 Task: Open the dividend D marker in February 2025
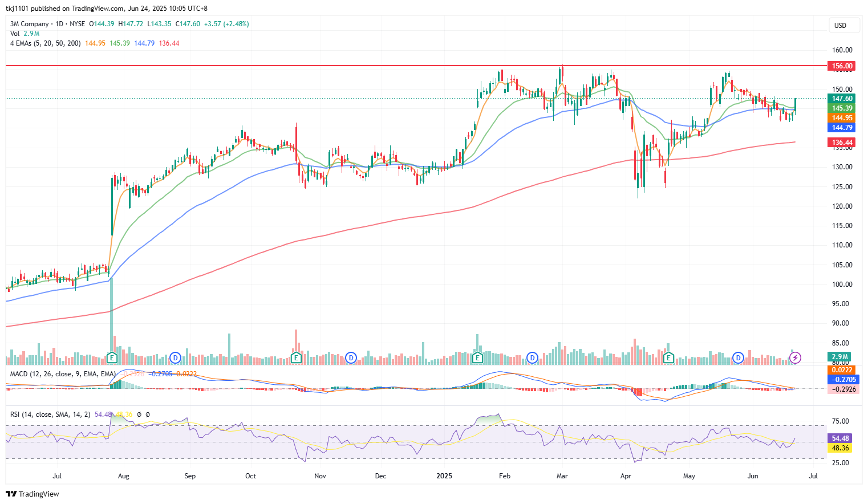533,358
